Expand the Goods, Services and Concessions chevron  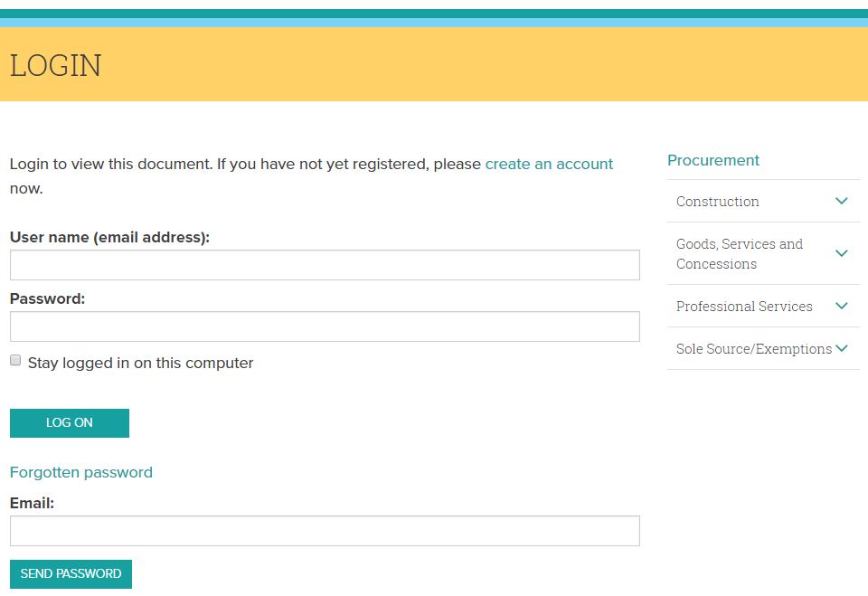[841, 253]
